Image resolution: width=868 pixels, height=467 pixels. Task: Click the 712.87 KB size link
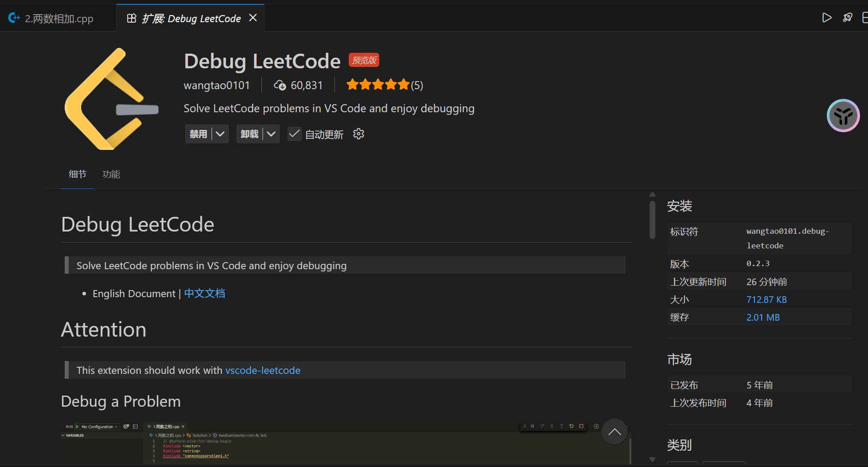point(767,299)
